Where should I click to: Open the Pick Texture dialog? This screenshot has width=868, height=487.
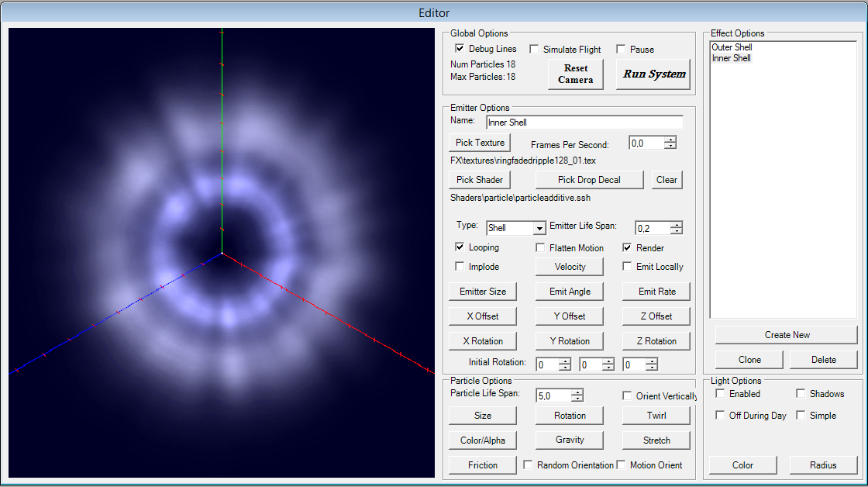pyautogui.click(x=480, y=143)
